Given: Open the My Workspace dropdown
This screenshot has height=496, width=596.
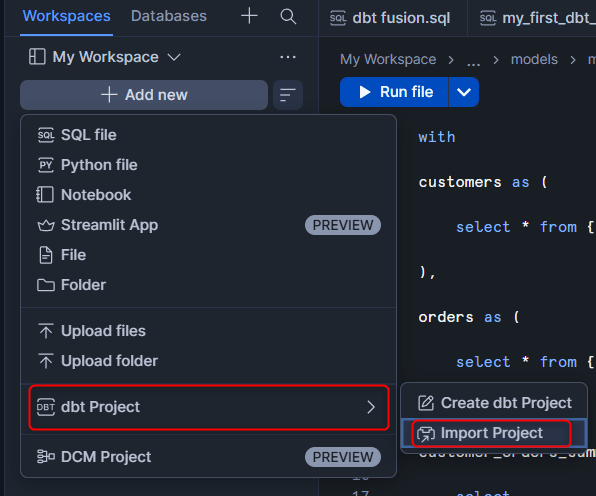Looking at the screenshot, I should click(x=105, y=57).
